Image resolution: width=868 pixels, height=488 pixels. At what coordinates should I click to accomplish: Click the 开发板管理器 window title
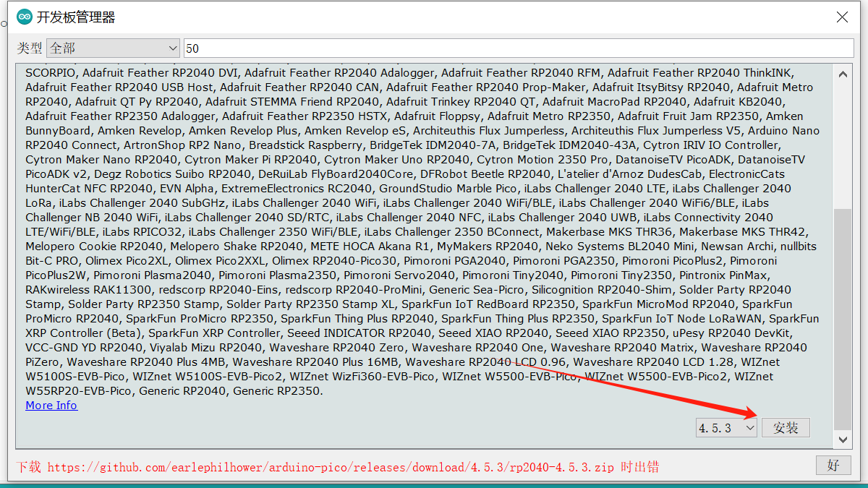[76, 17]
